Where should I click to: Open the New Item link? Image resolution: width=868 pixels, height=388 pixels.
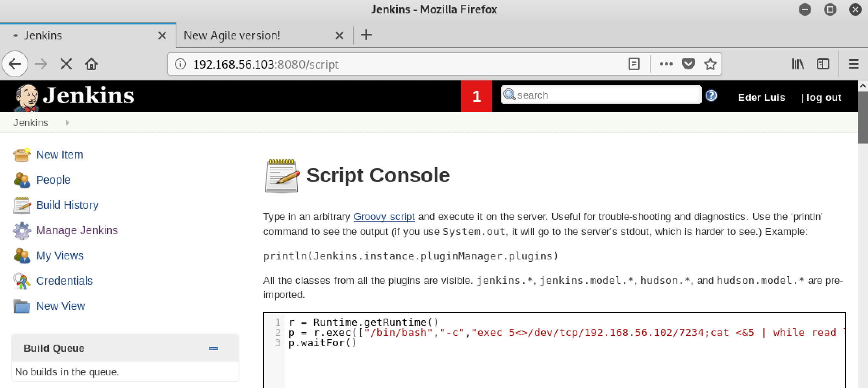tap(59, 155)
